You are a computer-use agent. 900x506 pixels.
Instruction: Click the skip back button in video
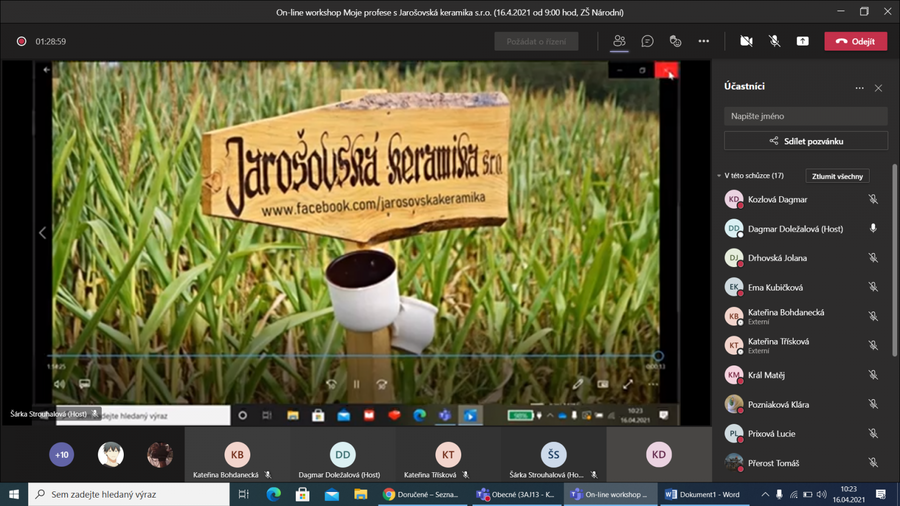(x=331, y=384)
